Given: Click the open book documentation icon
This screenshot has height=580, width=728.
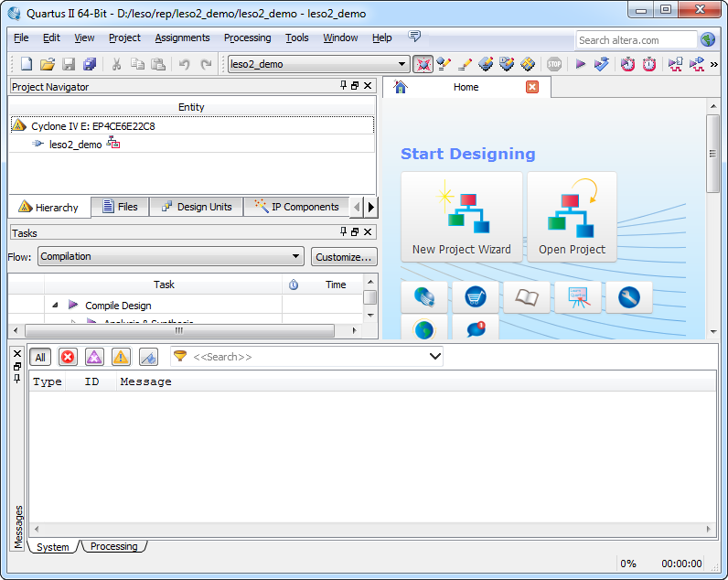Looking at the screenshot, I should pos(527,297).
